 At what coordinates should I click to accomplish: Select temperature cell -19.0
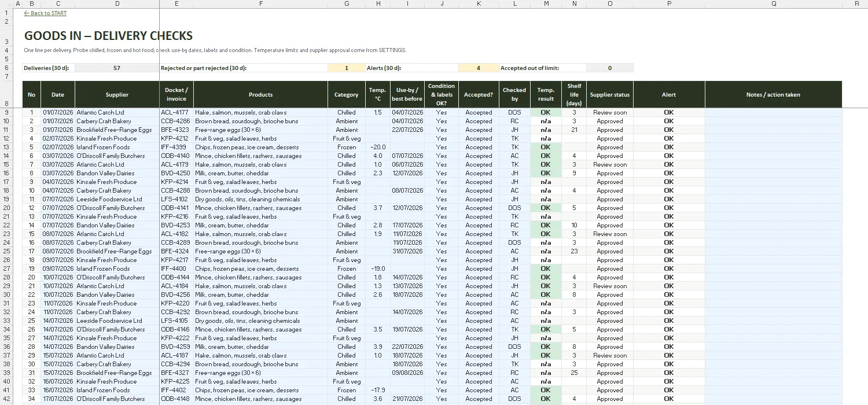point(378,268)
